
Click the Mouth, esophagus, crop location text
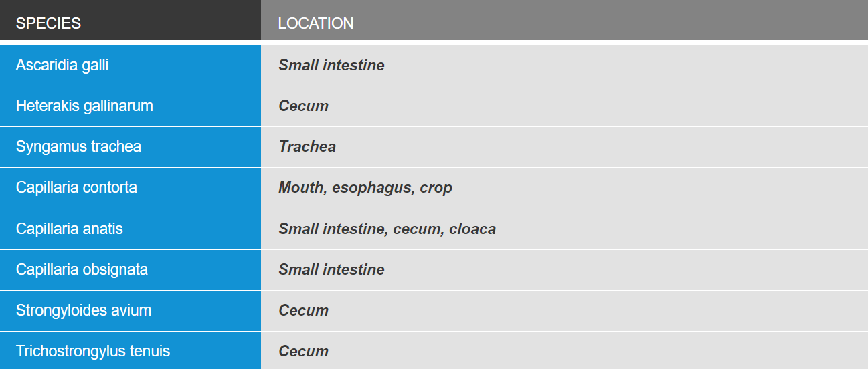[x=365, y=188]
